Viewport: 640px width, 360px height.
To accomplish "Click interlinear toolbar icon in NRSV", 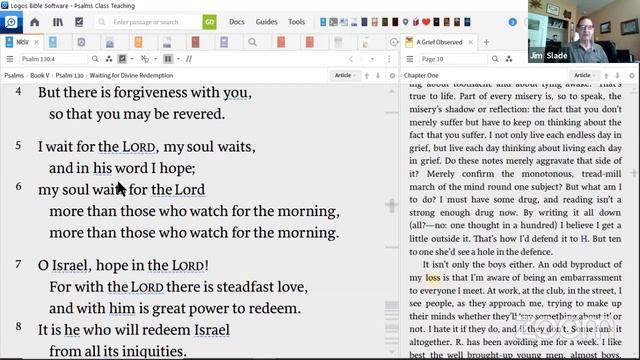I will (145, 59).
